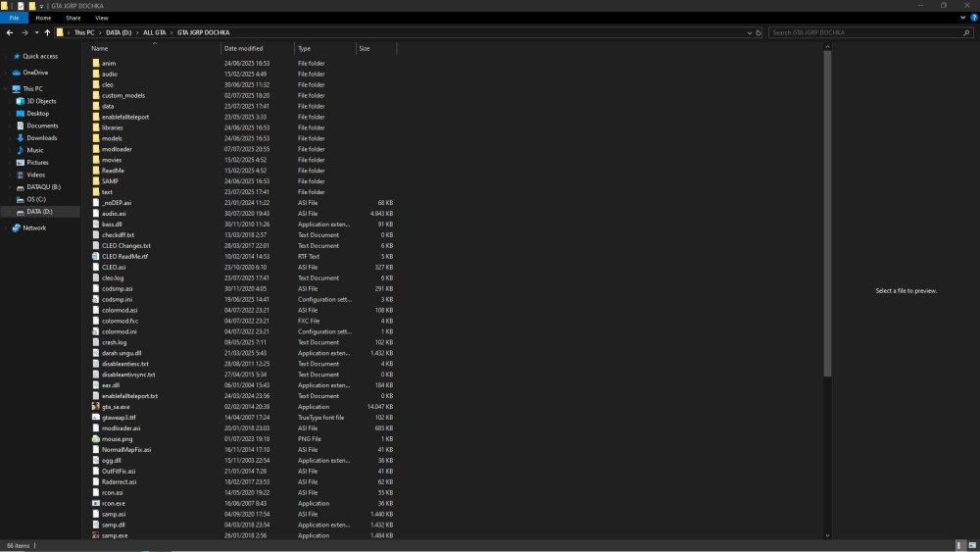This screenshot has width=980, height=552.
Task: Open OS (C:) drive in sidebar
Action: coord(35,199)
